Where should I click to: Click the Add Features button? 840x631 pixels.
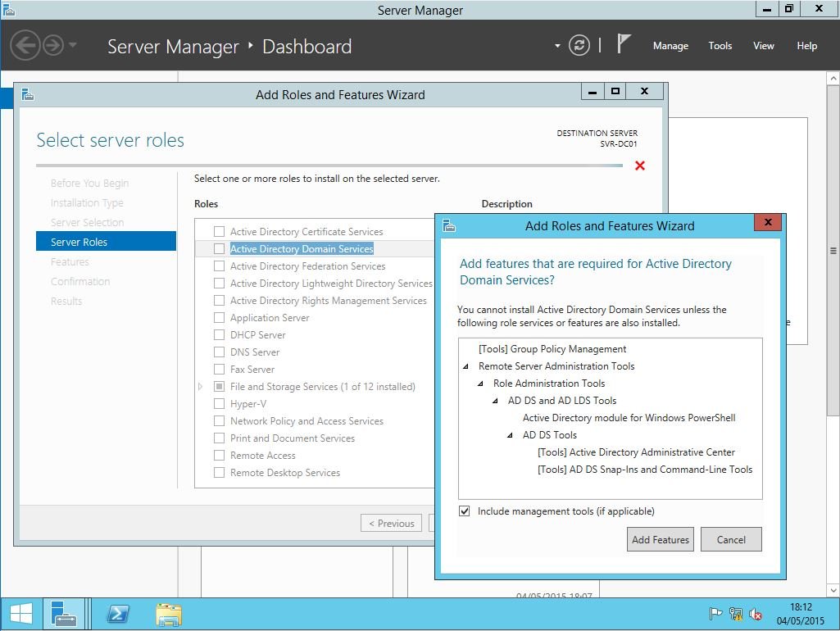[661, 540]
